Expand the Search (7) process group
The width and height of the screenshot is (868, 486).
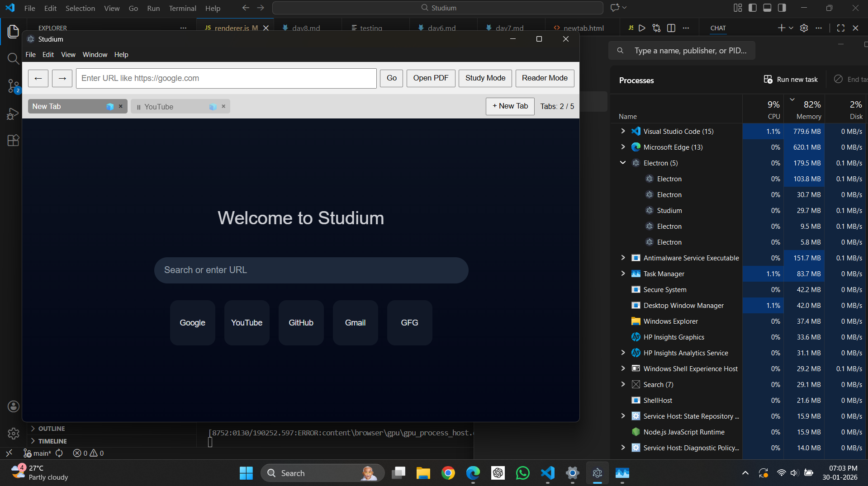623,384
